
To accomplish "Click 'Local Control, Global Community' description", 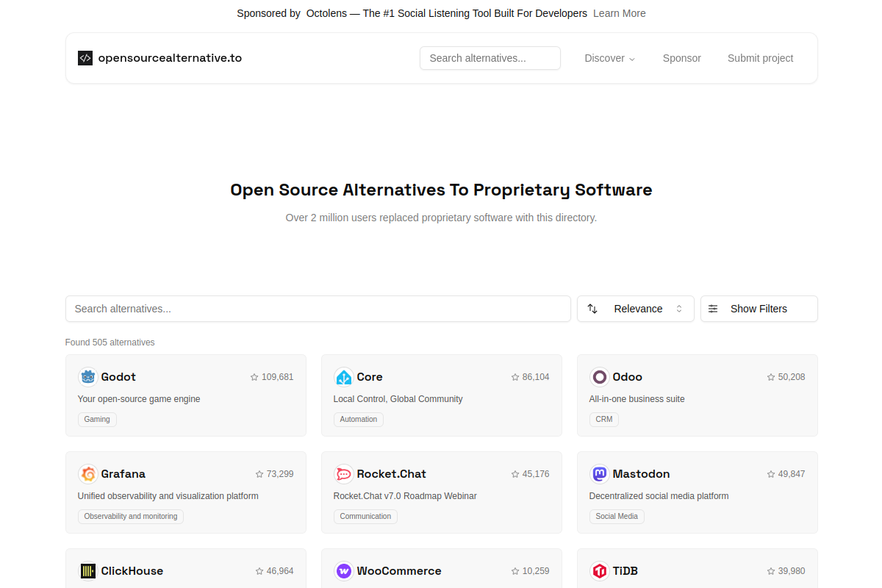I will 398,399.
